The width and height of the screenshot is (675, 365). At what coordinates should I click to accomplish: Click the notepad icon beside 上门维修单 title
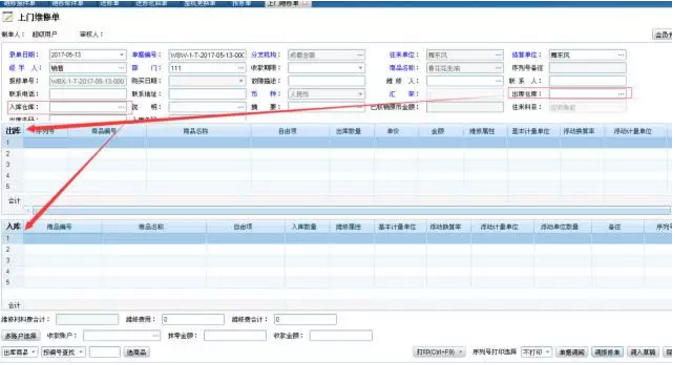click(x=8, y=17)
